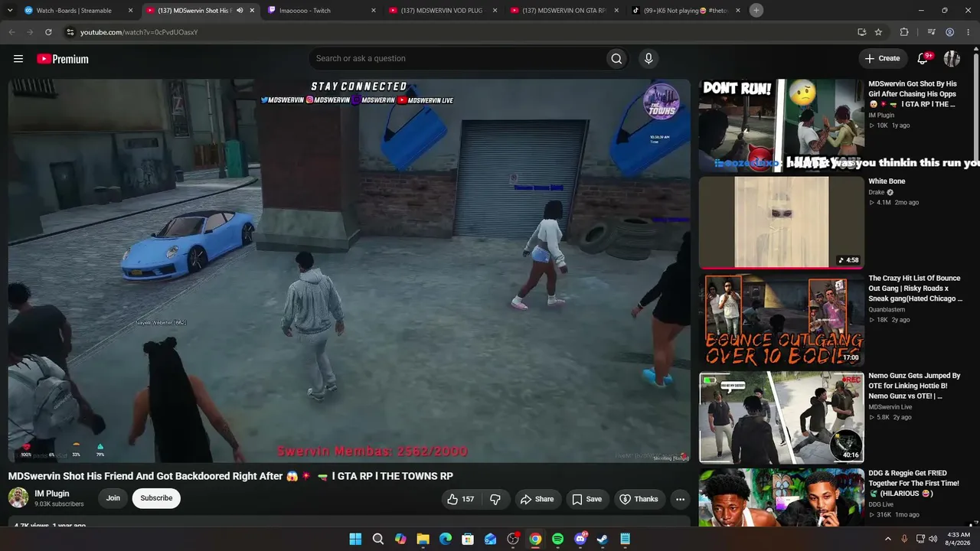Dislike the video with thumbs down
The height and width of the screenshot is (551, 980).
[x=495, y=499]
